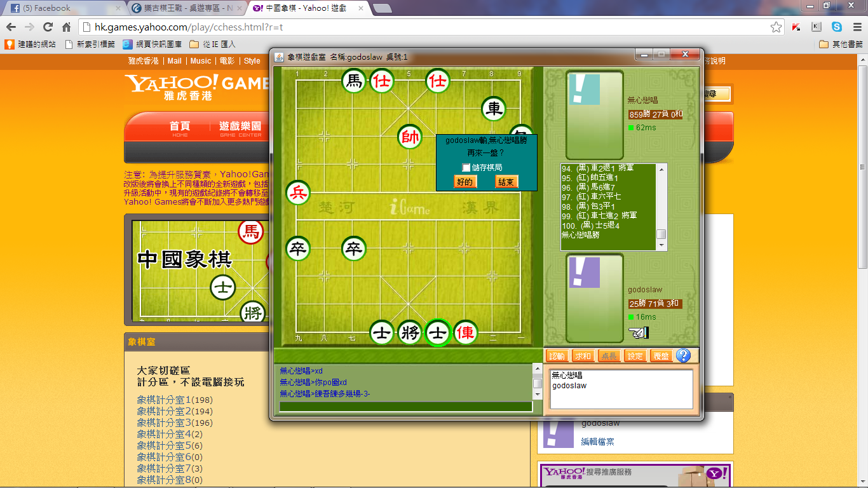Switch to the 樂古棋王戰 tab
The image size is (868, 488).
click(187, 8)
